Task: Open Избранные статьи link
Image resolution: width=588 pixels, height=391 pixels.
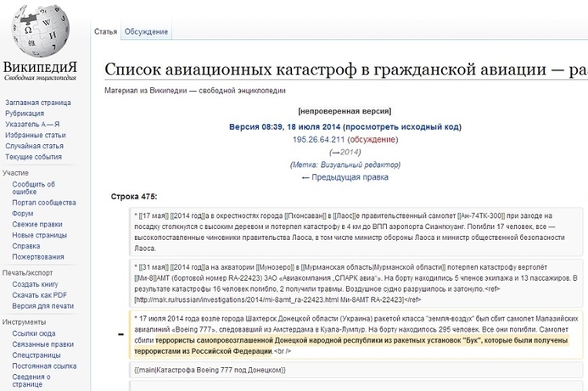Action: [36, 136]
